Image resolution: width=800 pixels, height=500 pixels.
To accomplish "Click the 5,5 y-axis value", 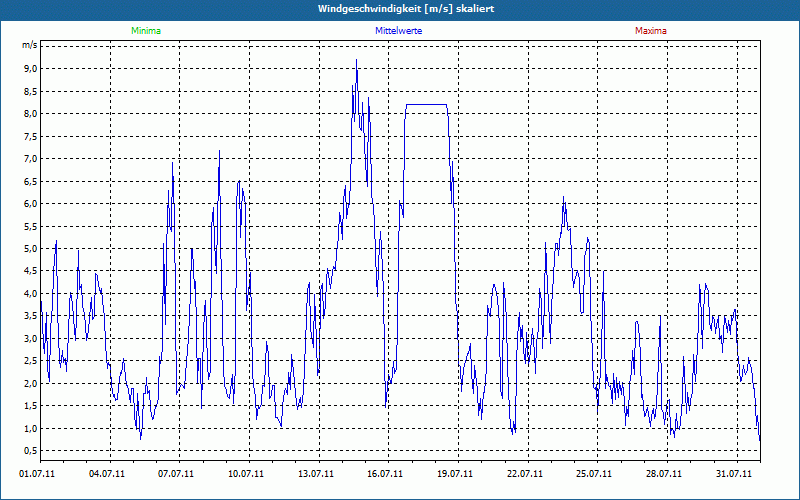I will 31,226.
